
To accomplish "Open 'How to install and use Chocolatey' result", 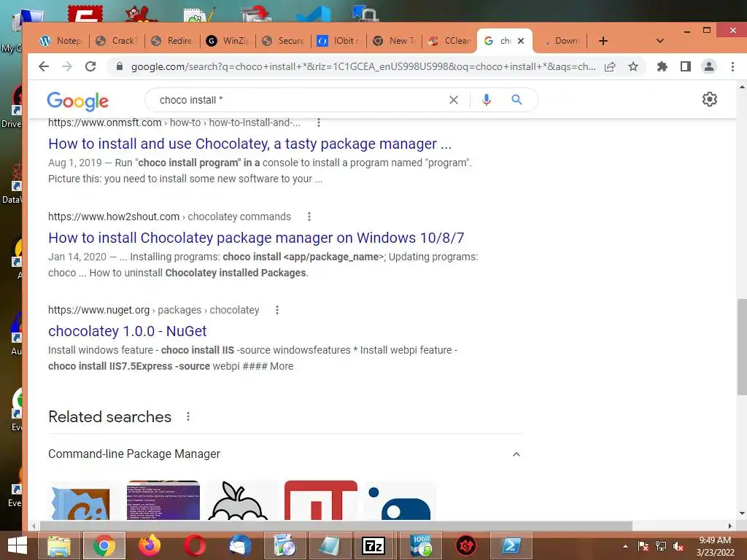I will point(249,144).
